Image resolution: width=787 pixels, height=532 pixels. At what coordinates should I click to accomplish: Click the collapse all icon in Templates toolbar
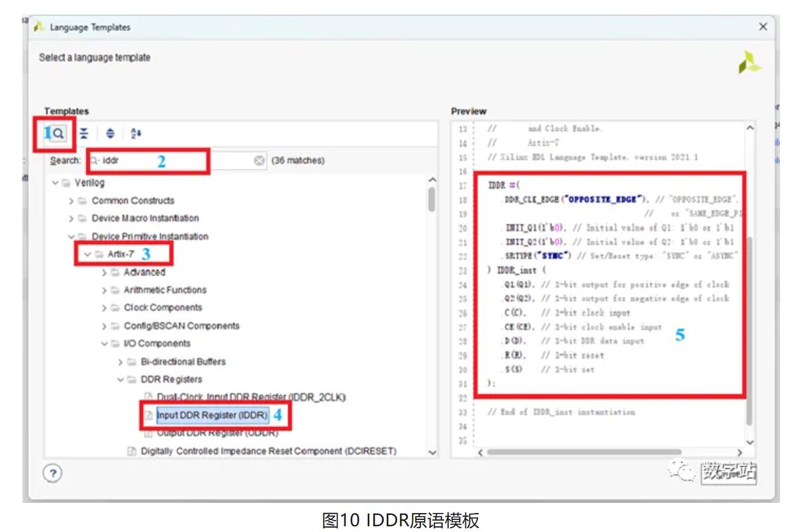(x=84, y=133)
